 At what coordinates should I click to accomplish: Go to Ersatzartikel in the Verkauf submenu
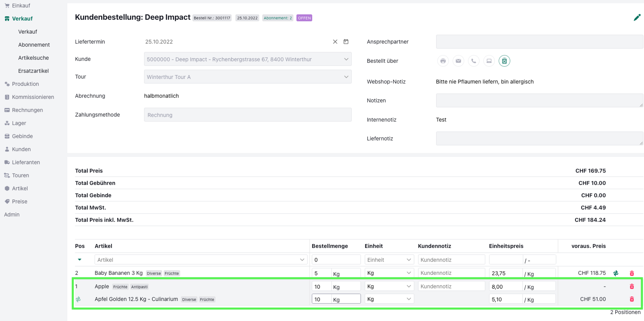(33, 71)
